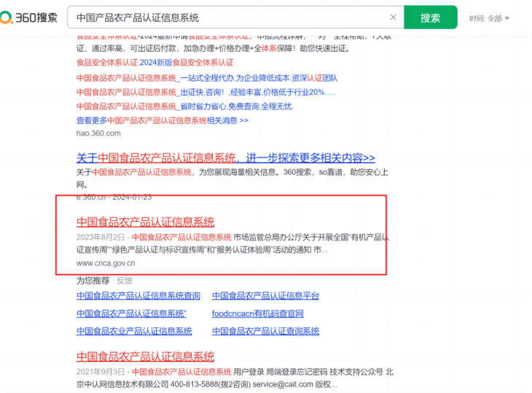Open the 2021年9月3日 result title link
The height and width of the screenshot is (393, 532).
point(146,357)
